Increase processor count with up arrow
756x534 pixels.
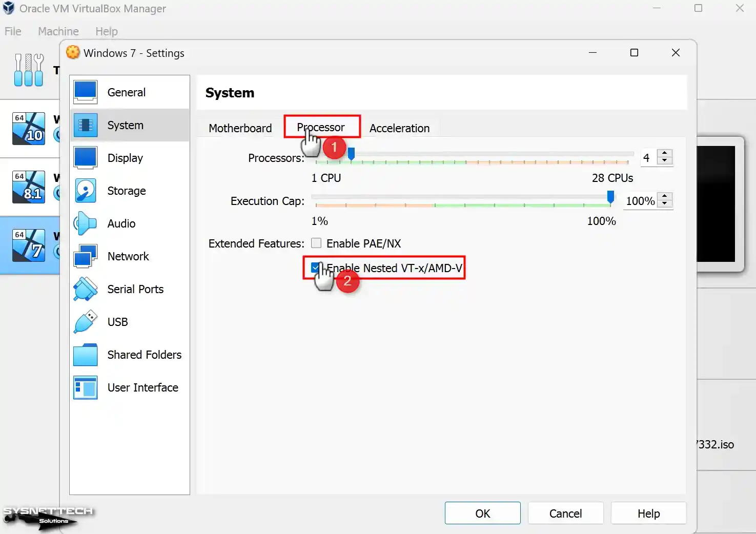(x=665, y=153)
